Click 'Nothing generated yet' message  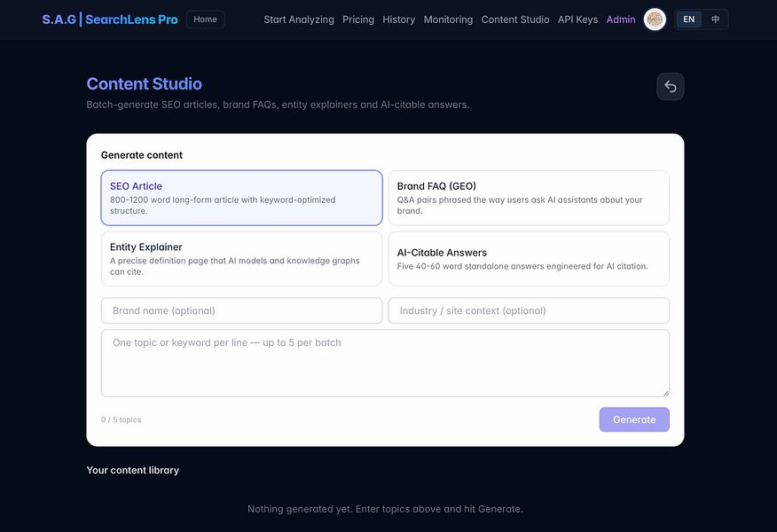385,509
